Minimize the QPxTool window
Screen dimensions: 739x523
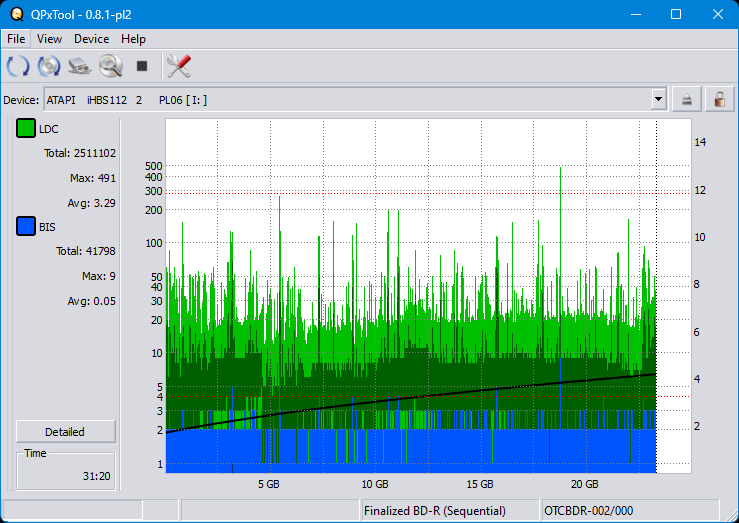pyautogui.click(x=636, y=14)
